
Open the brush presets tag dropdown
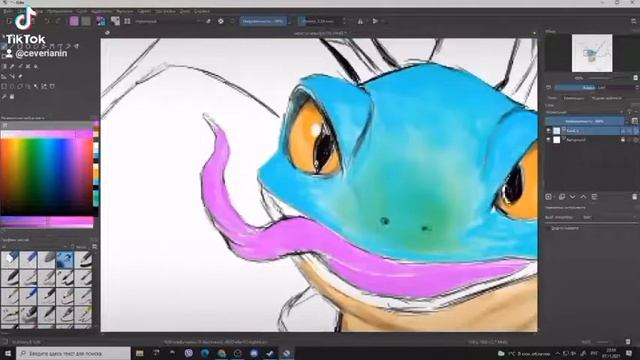pyautogui.click(x=34, y=247)
